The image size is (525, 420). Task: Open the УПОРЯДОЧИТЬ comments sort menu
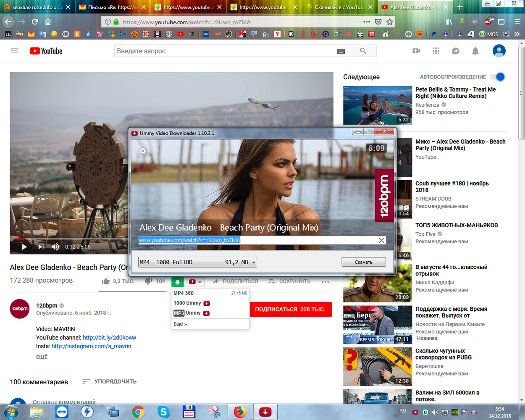(109, 382)
